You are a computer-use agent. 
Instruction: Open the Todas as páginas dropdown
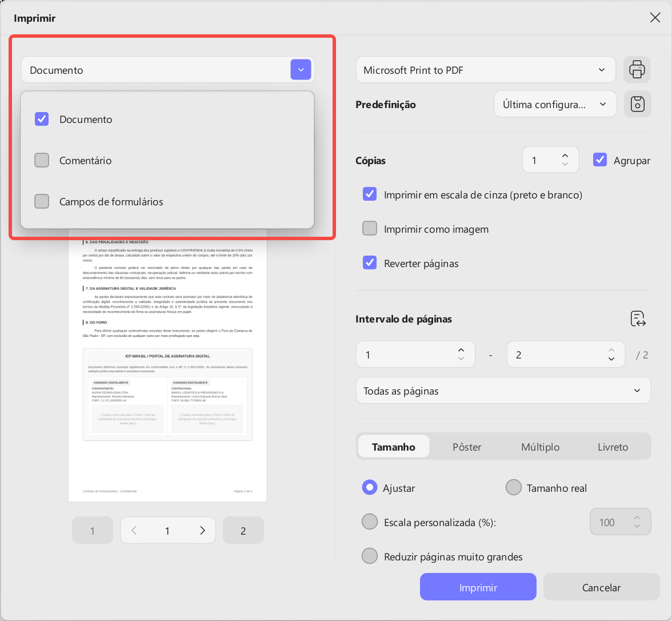(x=503, y=391)
